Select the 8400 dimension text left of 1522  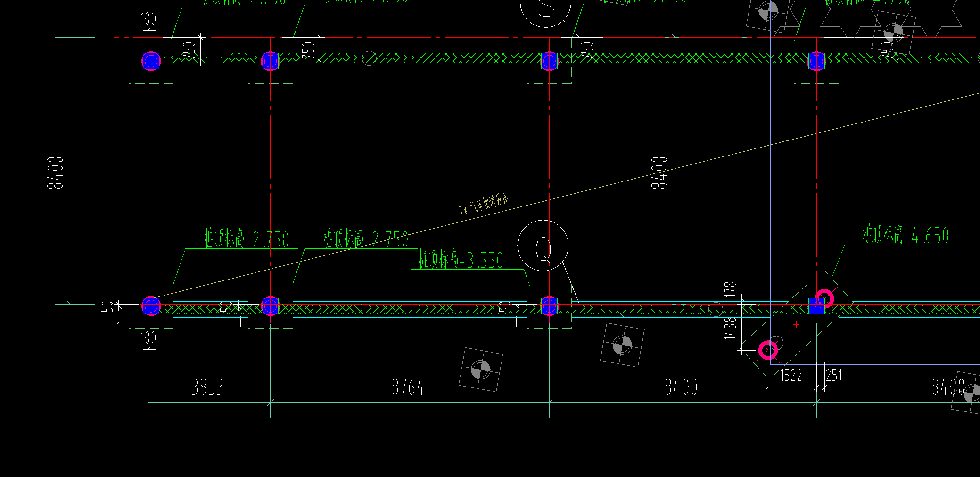681,387
